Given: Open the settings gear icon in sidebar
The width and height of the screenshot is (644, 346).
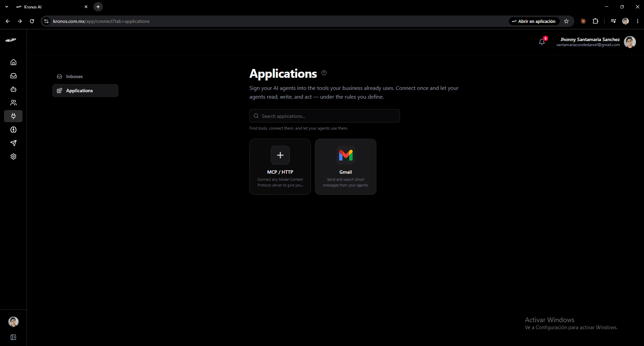Looking at the screenshot, I should (x=13, y=157).
